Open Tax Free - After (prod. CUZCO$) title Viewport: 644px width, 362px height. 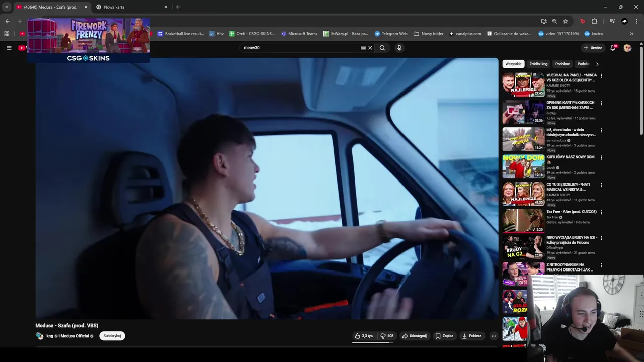(572, 212)
